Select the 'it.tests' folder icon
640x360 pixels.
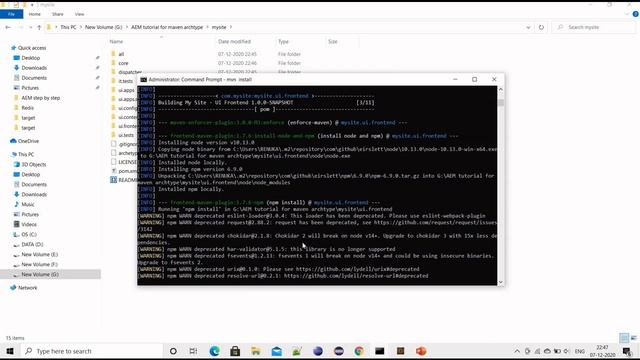(x=113, y=81)
